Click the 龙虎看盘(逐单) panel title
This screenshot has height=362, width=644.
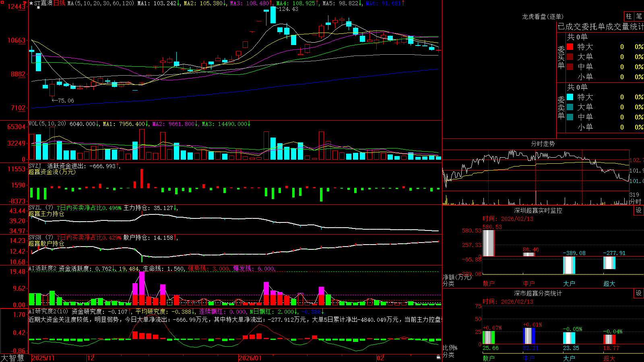click(x=543, y=16)
